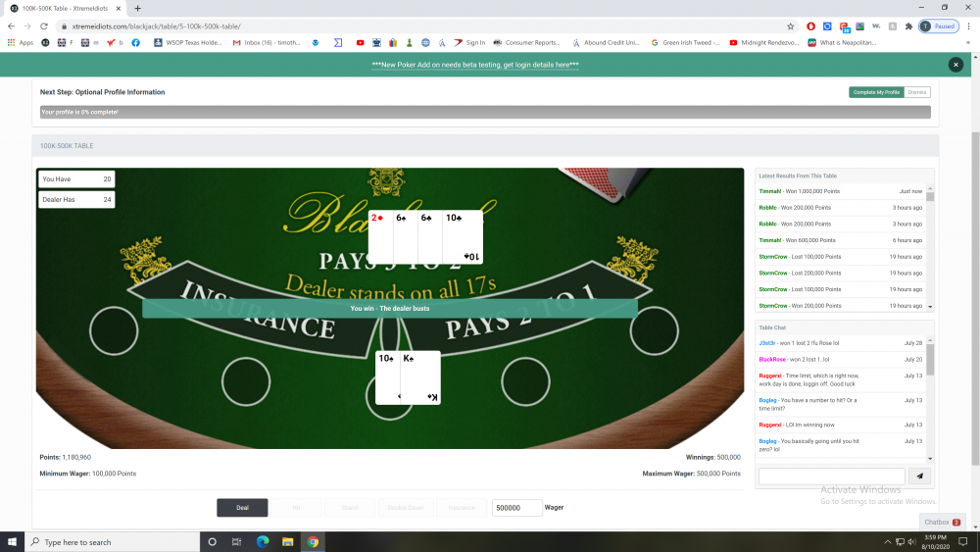Open a new browser tab
The width and height of the screenshot is (980, 552).
(137, 8)
